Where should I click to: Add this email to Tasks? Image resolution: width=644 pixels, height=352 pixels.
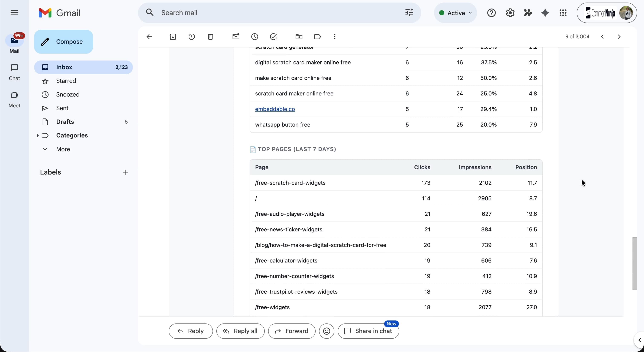pos(273,36)
